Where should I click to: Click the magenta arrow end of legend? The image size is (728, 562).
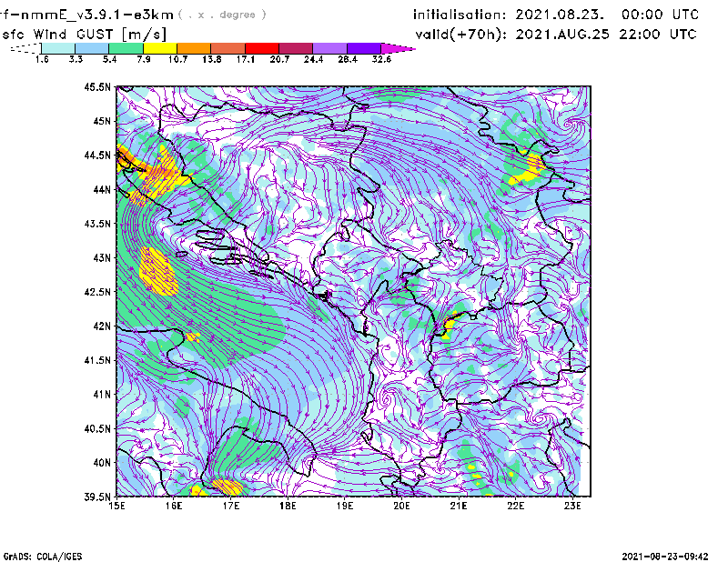pyautogui.click(x=398, y=48)
